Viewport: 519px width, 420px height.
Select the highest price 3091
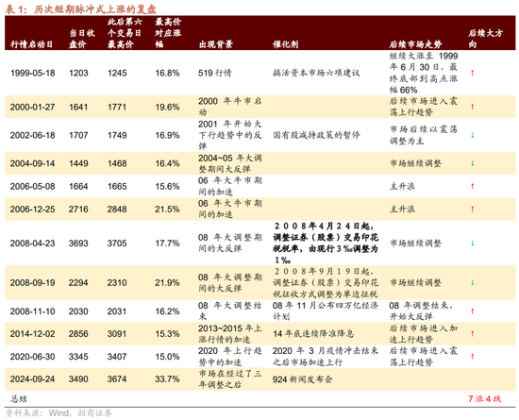tap(117, 333)
